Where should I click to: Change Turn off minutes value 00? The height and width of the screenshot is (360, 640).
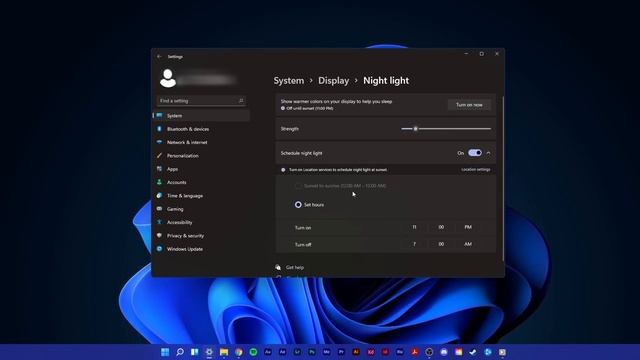[x=441, y=244]
